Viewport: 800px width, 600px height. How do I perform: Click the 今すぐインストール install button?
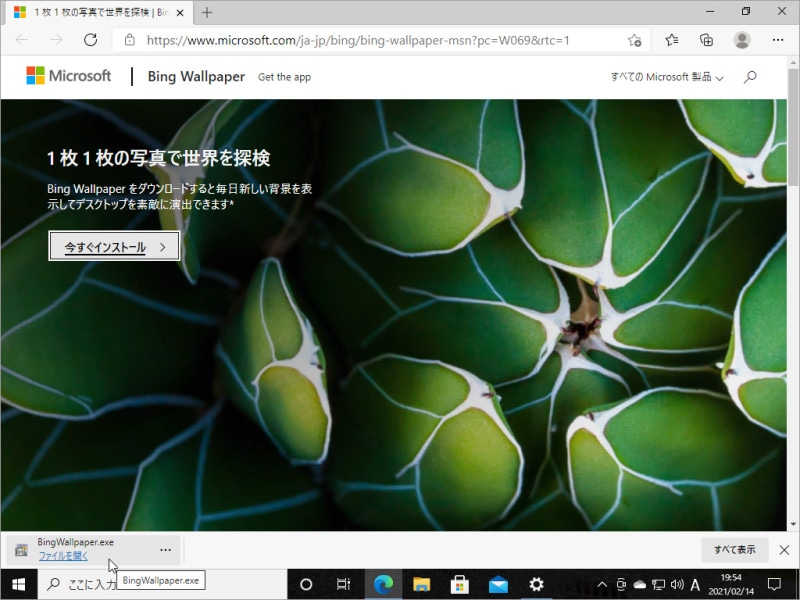tap(114, 246)
